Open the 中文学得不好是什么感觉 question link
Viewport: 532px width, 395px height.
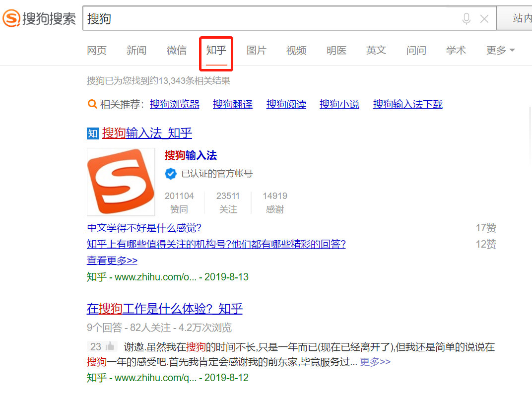[x=144, y=228]
